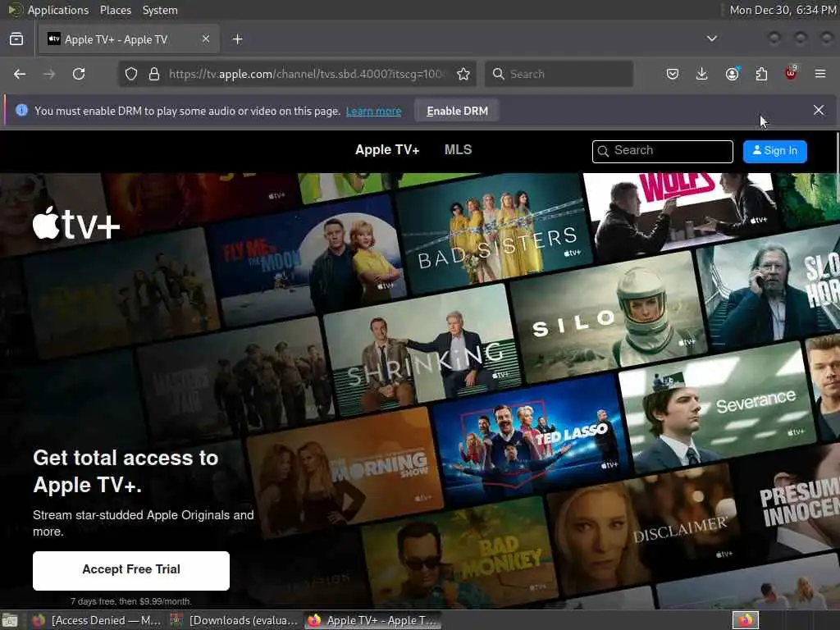Select the Apple TV+ navigation tab
The height and width of the screenshot is (630, 840).
[x=387, y=150]
